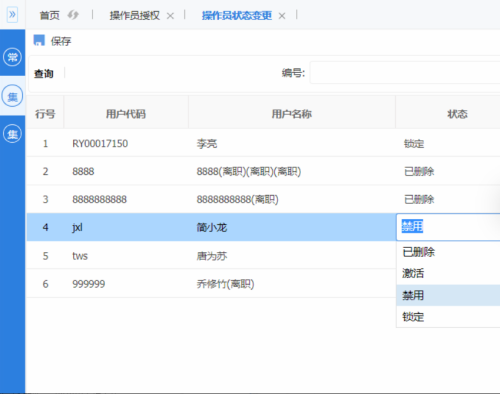
Task: Switch to the 首页 tab
Action: pos(49,15)
